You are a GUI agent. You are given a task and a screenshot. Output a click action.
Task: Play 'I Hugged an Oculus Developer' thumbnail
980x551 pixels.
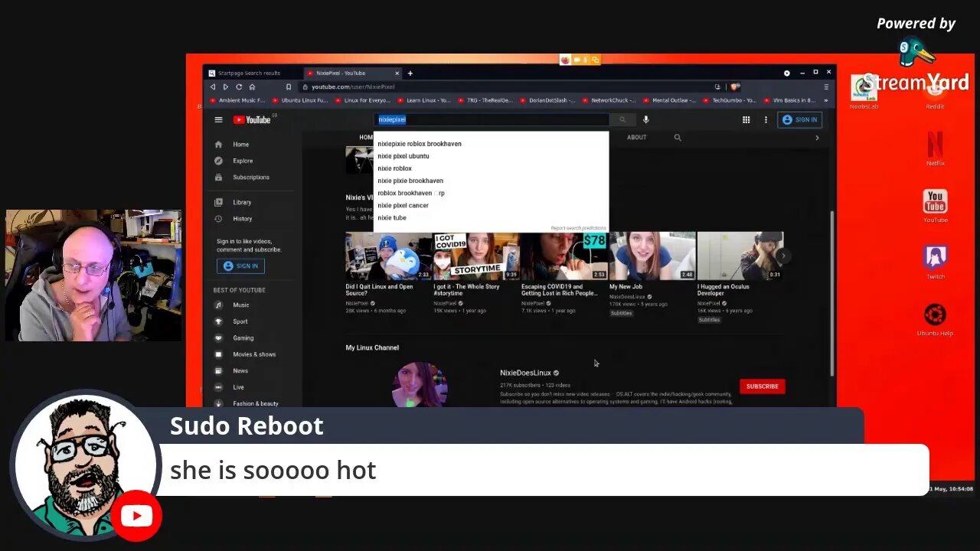[740, 256]
